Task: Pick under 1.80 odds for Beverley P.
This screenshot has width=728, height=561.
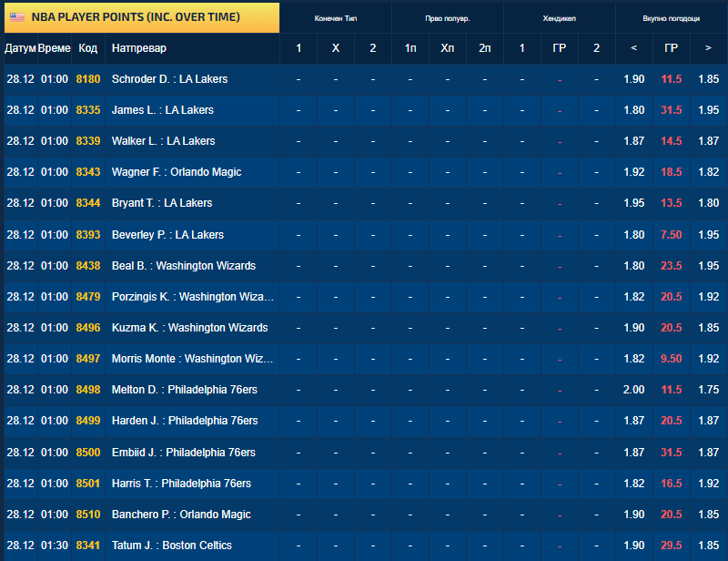Action: click(x=633, y=235)
